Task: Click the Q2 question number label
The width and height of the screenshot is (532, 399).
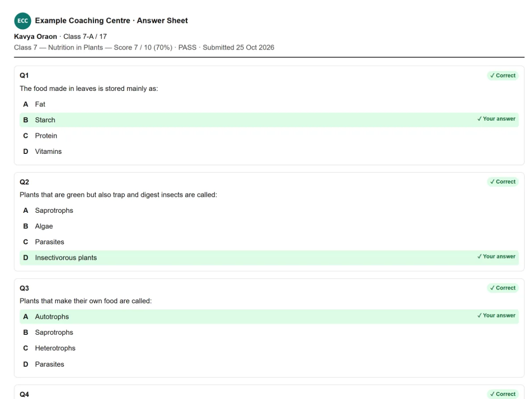Action: click(24, 182)
